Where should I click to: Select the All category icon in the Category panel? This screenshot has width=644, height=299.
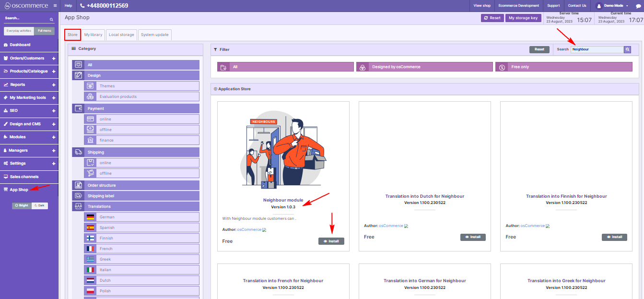click(x=78, y=65)
